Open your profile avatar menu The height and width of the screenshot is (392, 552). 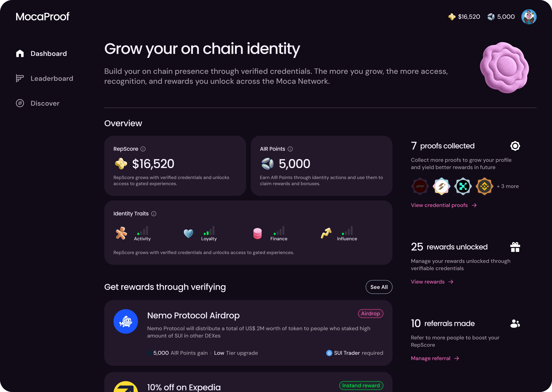click(x=529, y=16)
